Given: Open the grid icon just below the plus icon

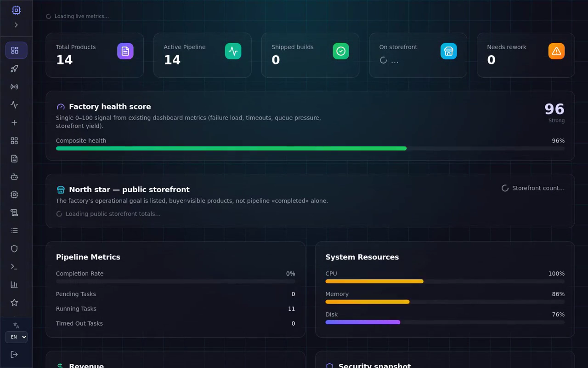Looking at the screenshot, I should pos(14,140).
